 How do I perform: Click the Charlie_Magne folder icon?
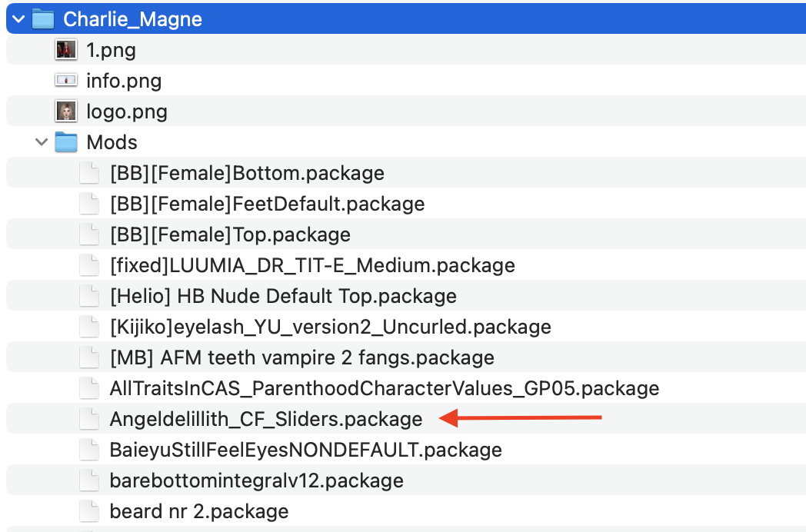coord(43,19)
